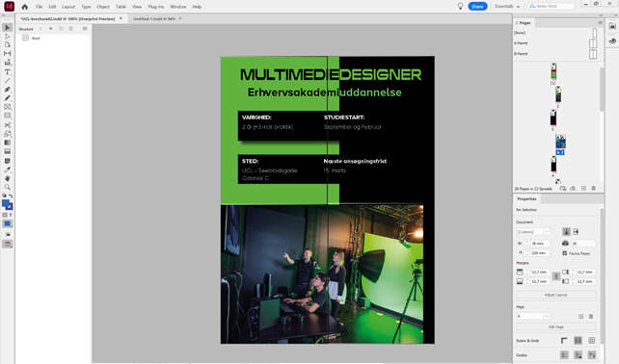Open the Page number dropdown
The image size is (619, 364).
click(x=533, y=316)
